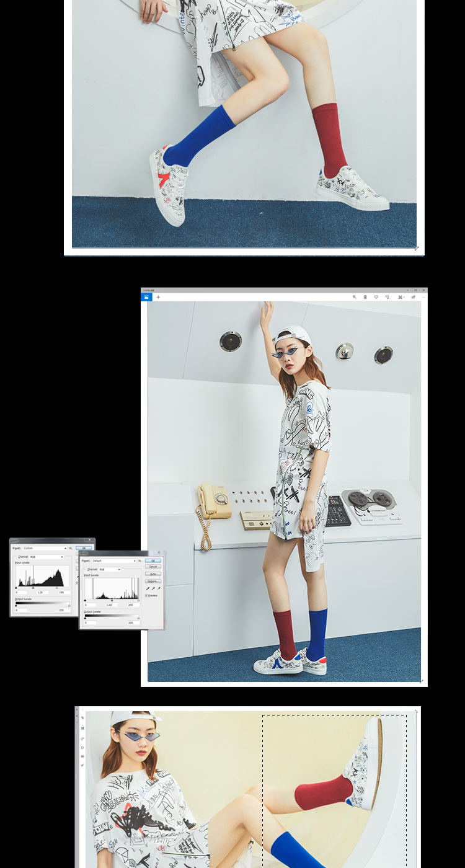Open the Preset dropdown showing Custom
The image size is (465, 868).
pyautogui.click(x=45, y=548)
